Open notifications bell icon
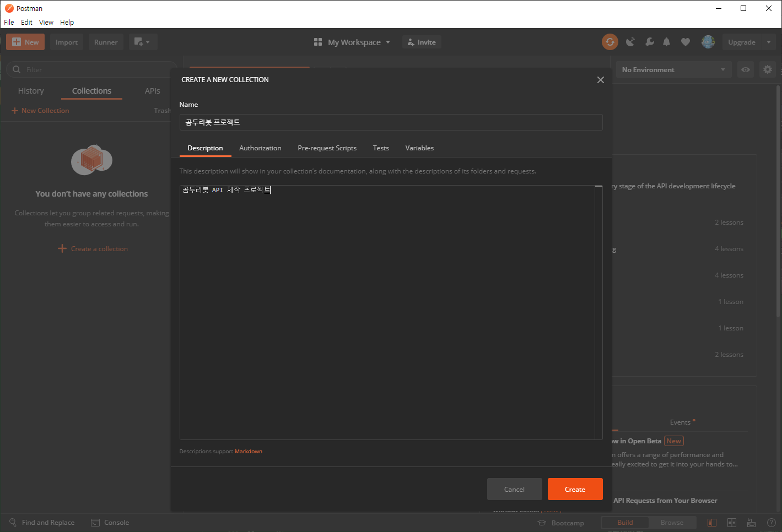 (667, 42)
